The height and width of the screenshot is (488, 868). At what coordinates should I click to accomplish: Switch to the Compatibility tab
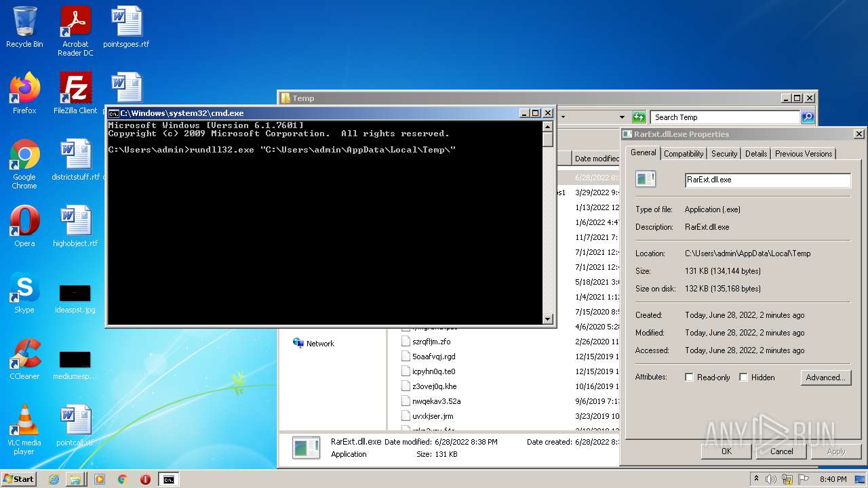tap(684, 154)
